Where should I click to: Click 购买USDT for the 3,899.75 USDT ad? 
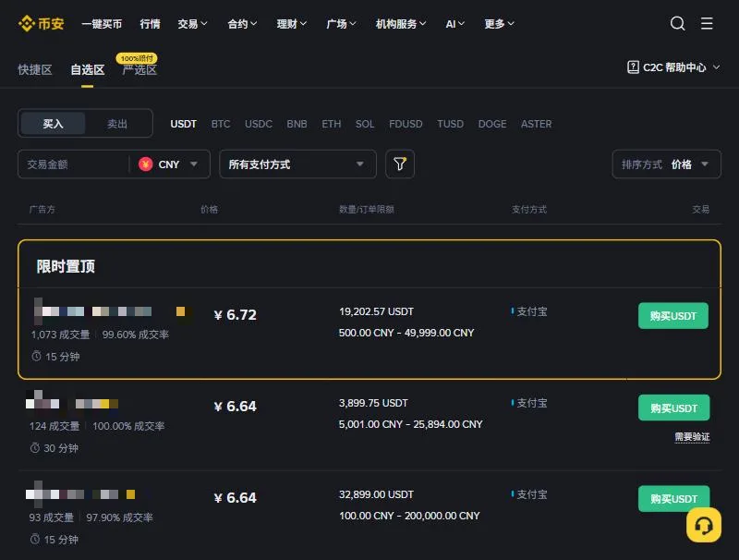[x=674, y=408]
